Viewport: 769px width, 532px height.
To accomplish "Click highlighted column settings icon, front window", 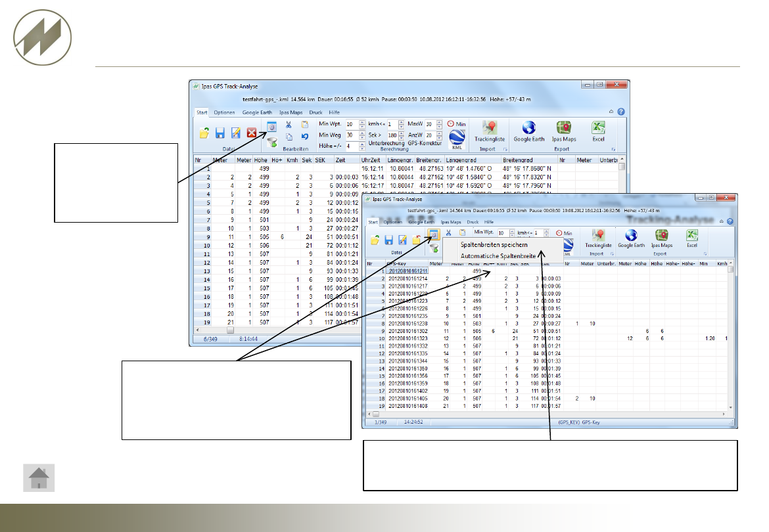I will [434, 234].
